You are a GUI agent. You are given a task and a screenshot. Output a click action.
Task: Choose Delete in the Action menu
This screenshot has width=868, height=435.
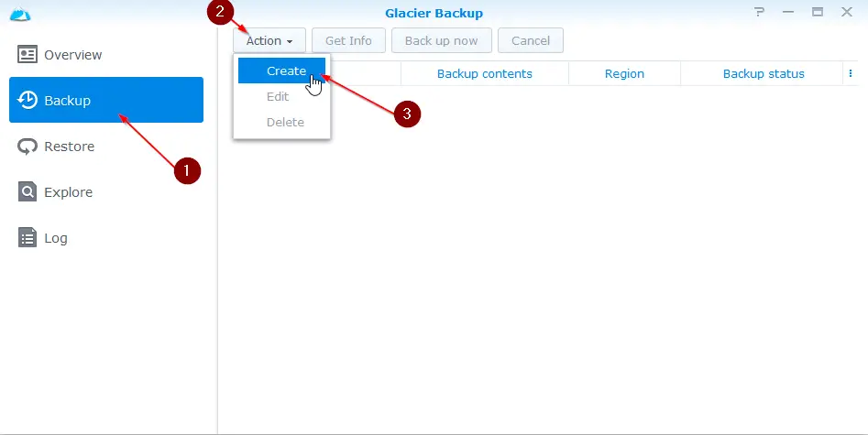pyautogui.click(x=281, y=122)
